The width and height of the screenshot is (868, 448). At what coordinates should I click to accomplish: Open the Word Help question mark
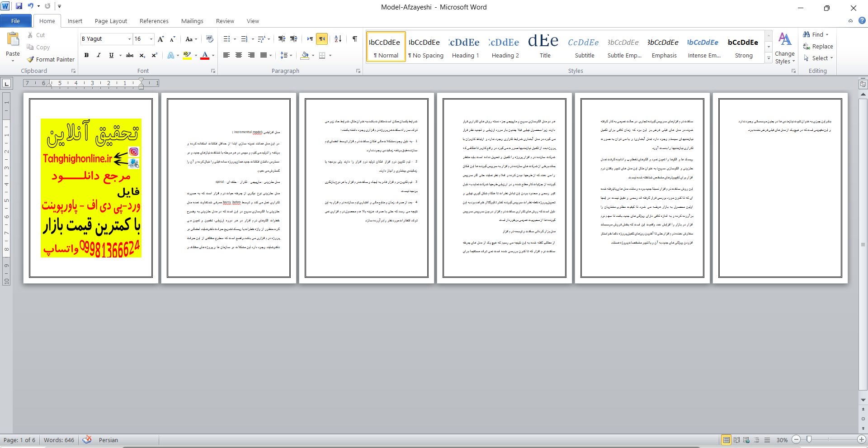[862, 20]
